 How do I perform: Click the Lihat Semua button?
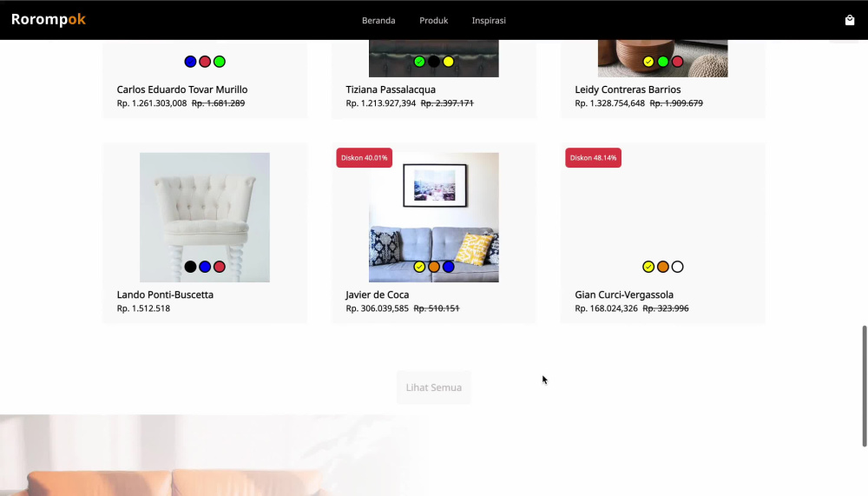point(434,387)
